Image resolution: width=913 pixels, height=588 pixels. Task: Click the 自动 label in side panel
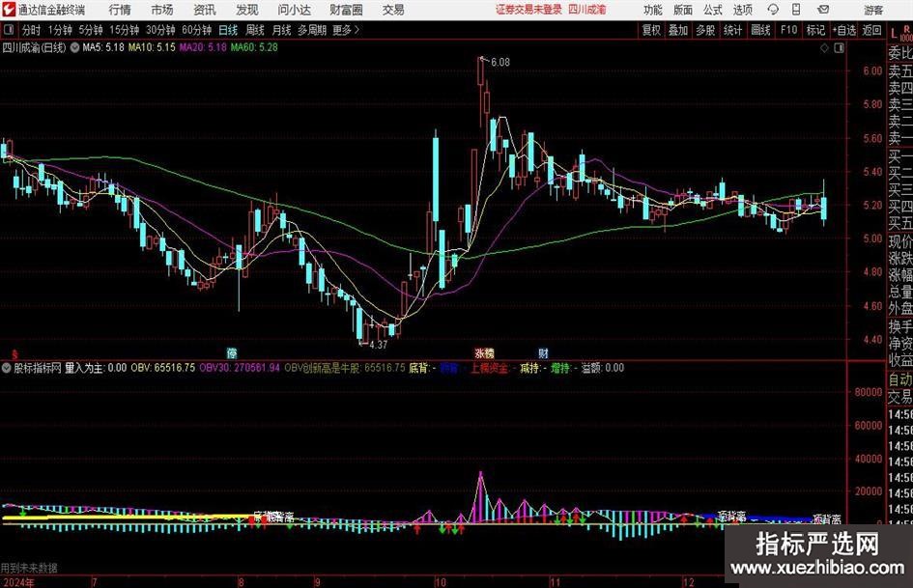pyautogui.click(x=900, y=379)
